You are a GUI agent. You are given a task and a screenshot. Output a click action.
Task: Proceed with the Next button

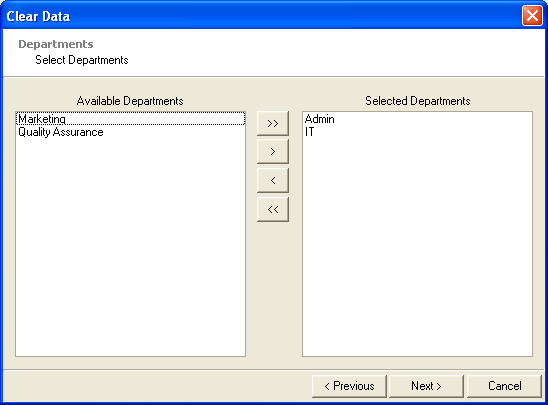426,386
